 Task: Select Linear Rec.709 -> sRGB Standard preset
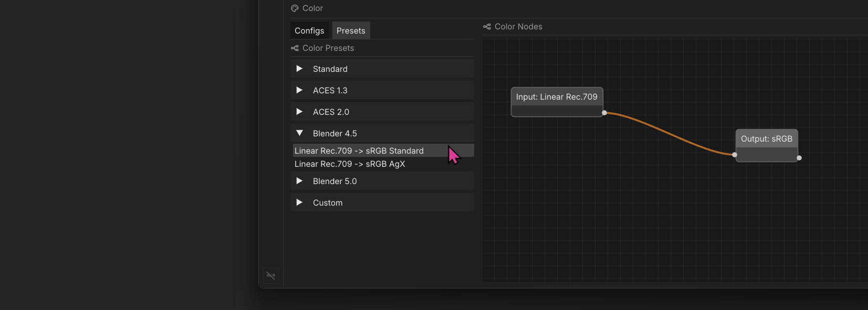click(x=359, y=151)
